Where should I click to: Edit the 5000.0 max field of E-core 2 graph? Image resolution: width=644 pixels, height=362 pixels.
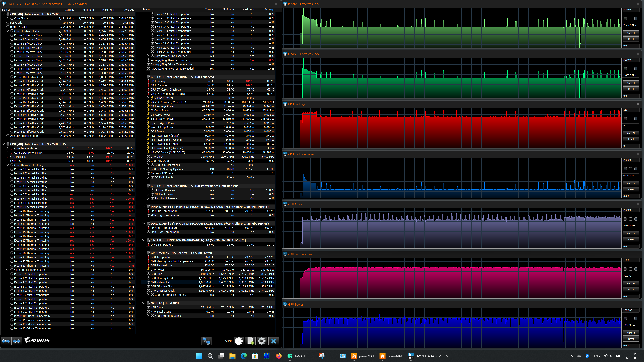(x=631, y=60)
